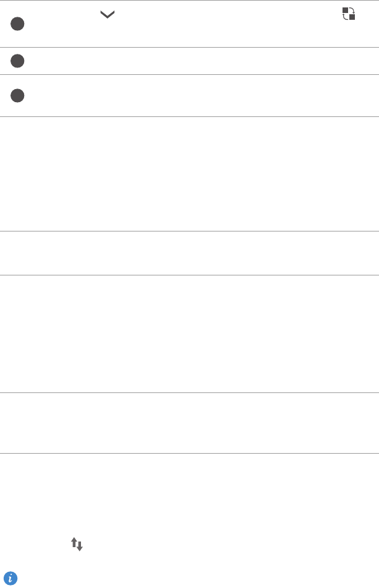Select the third row's numbered circle

(17, 96)
